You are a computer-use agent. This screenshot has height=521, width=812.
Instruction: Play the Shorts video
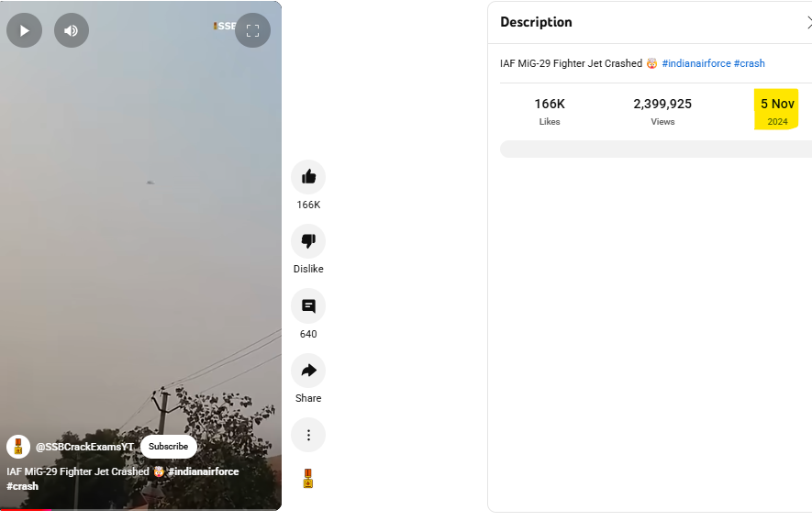click(x=25, y=30)
